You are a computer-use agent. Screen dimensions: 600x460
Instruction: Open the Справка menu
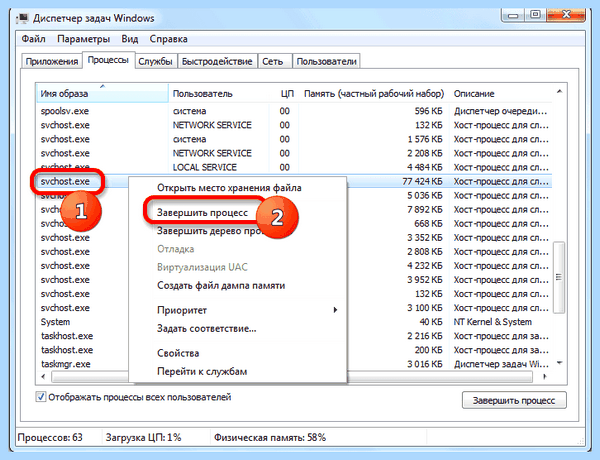[168, 39]
